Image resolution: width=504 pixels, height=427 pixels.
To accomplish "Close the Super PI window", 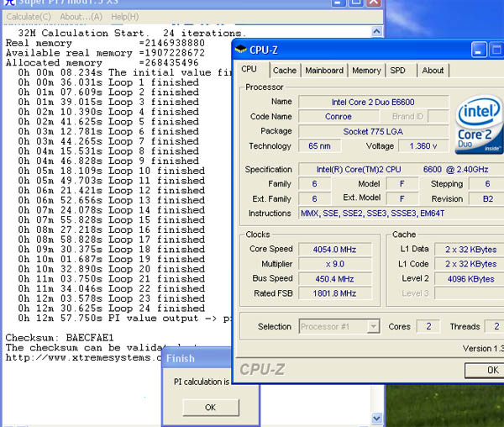I will click(374, 3).
